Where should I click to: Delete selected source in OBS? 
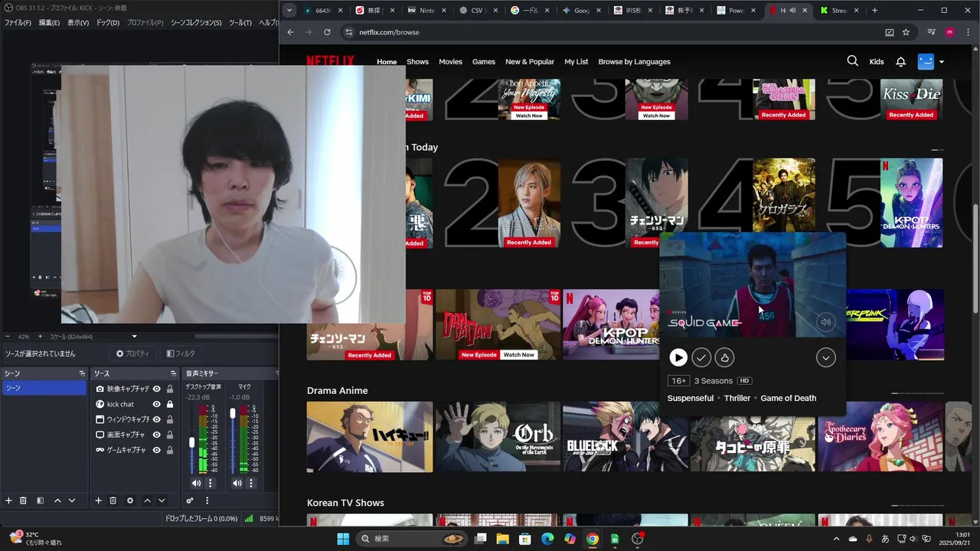(x=113, y=500)
